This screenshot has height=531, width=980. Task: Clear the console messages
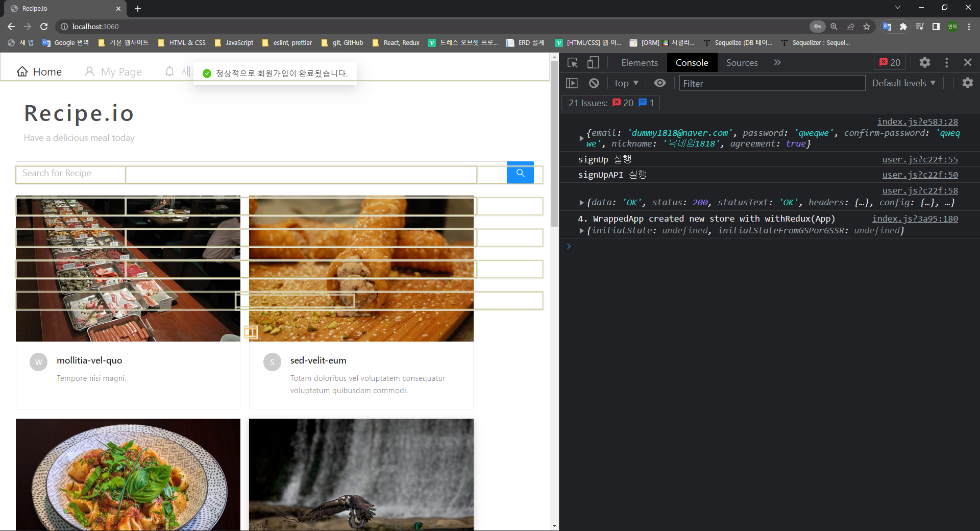(x=593, y=83)
